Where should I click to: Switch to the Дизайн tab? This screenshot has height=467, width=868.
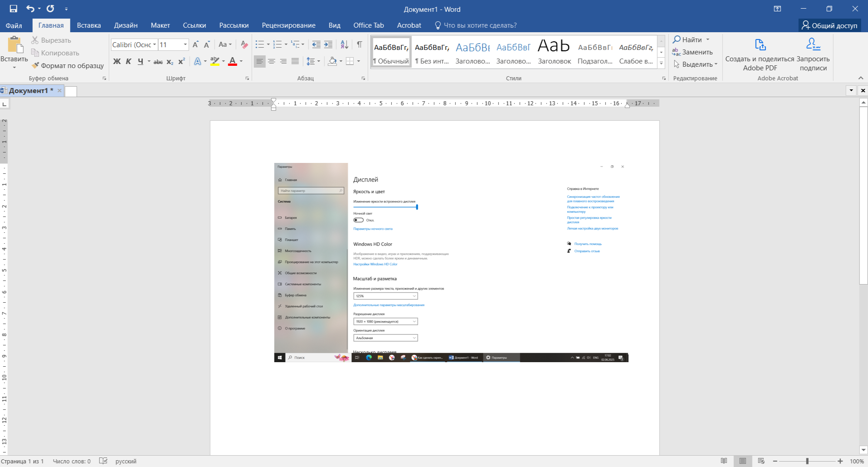coord(126,25)
